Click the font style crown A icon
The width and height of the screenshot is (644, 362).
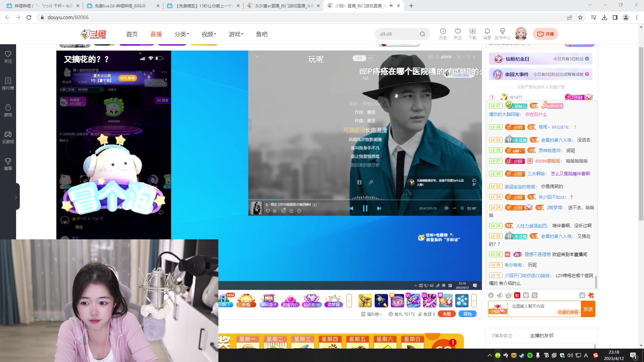pyautogui.click(x=508, y=295)
